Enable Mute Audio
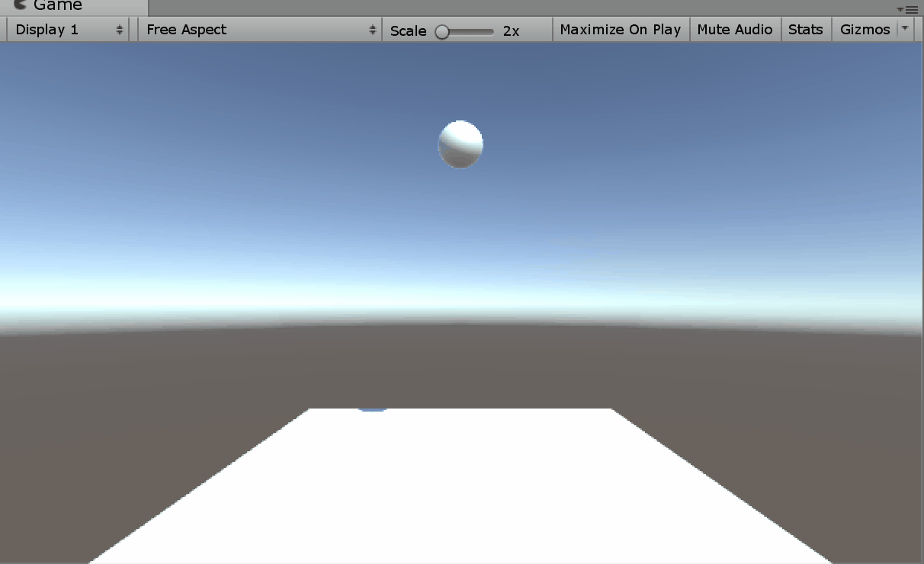 (735, 30)
